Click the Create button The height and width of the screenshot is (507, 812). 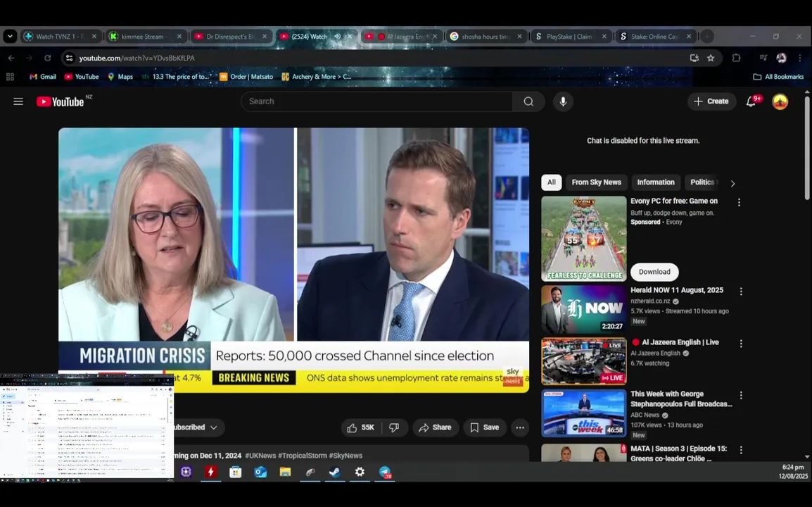pos(711,101)
